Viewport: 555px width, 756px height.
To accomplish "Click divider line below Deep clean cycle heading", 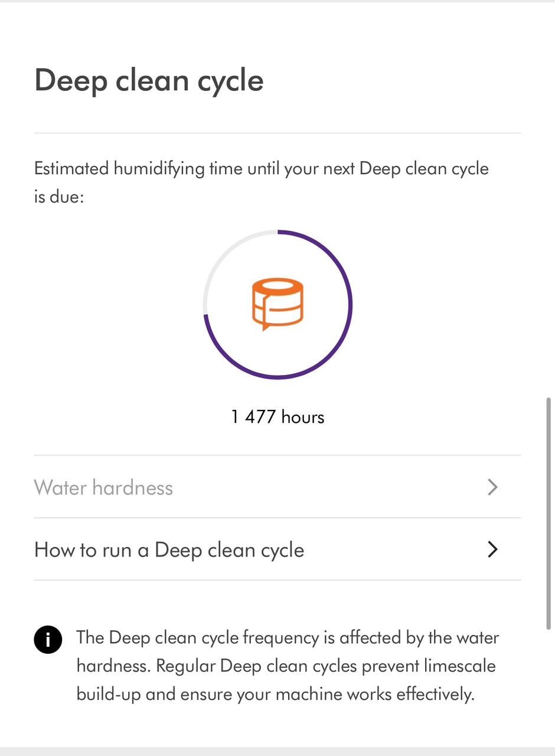I will [x=277, y=133].
